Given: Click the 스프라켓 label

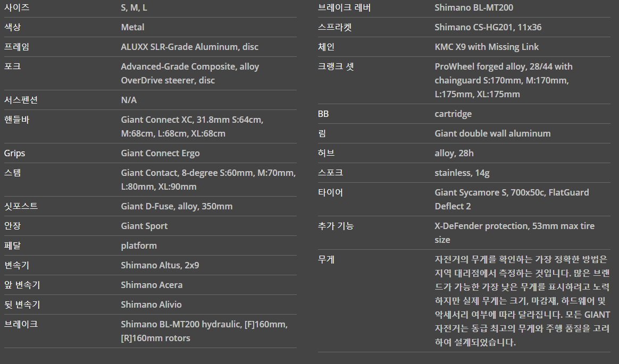Looking at the screenshot, I should click(335, 27).
